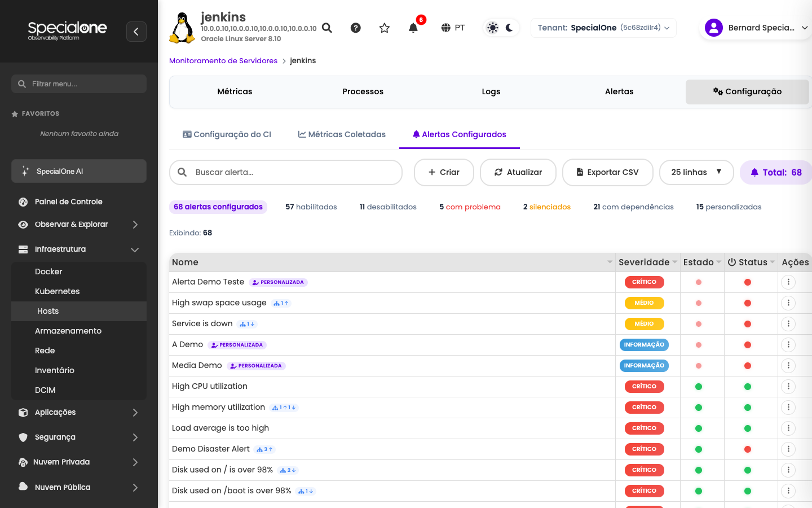Click the Criar button
Screen dimensions: 812x508
pos(444,172)
